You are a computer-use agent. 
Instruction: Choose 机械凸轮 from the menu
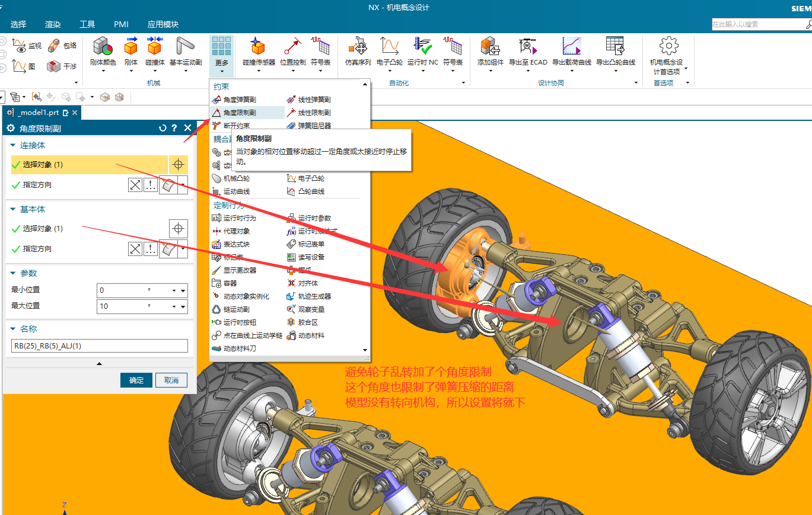231,178
